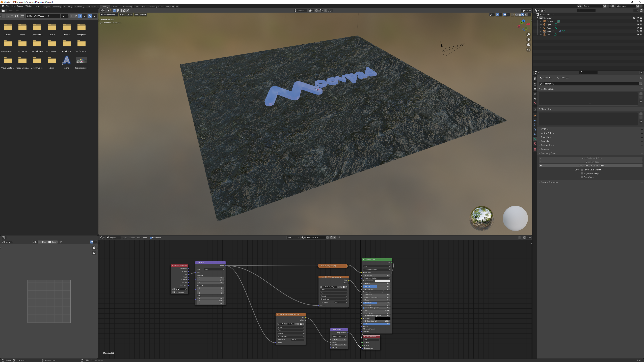The width and height of the screenshot is (644, 362).
Task: Click the Tweak select tool icon
Action: [109, 11]
